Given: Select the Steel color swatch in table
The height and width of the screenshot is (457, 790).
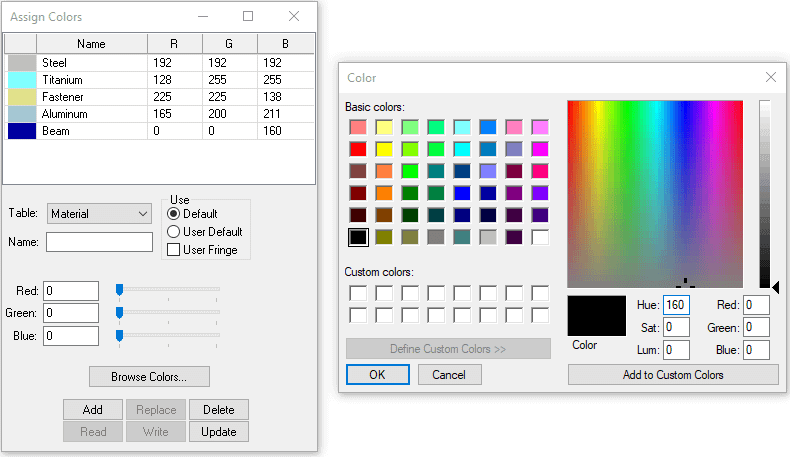Looking at the screenshot, I should (x=21, y=62).
